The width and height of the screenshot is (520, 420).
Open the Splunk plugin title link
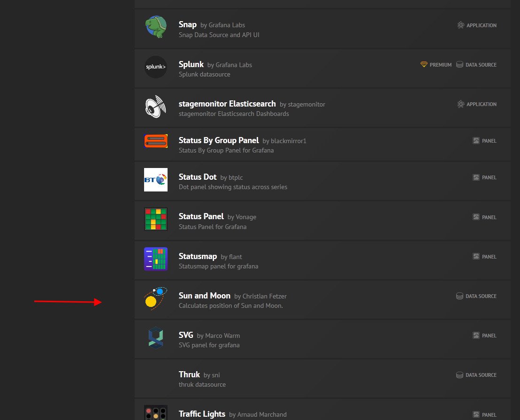[191, 64]
